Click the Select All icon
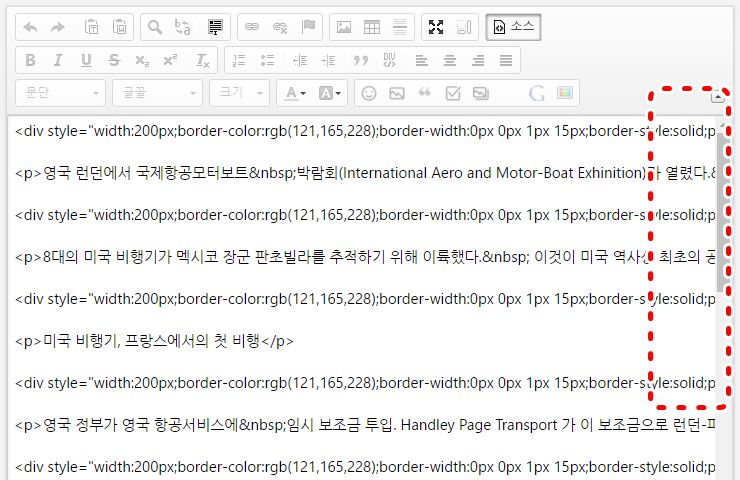 (x=214, y=27)
